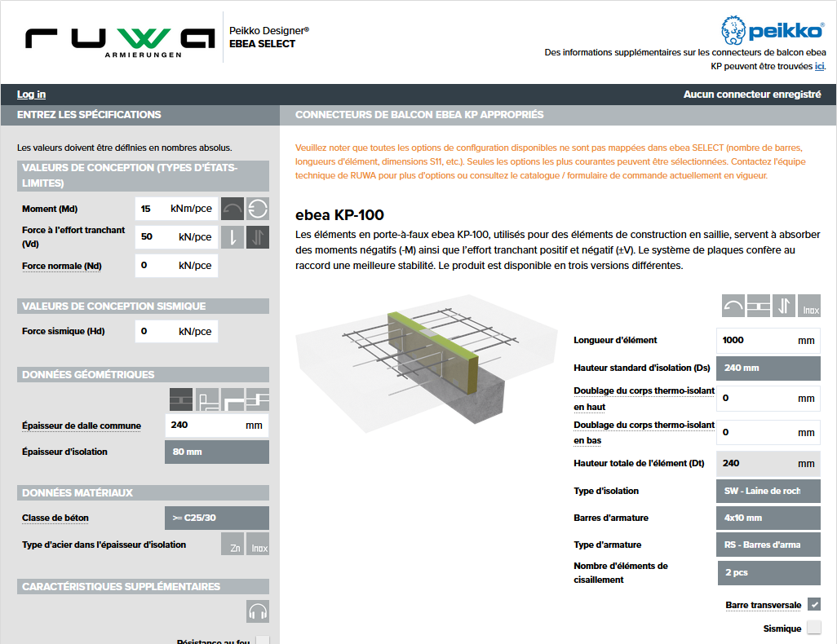The width and height of the screenshot is (837, 644).
Task: Click the Épaisseur de dalle commune input
Action: tap(217, 426)
